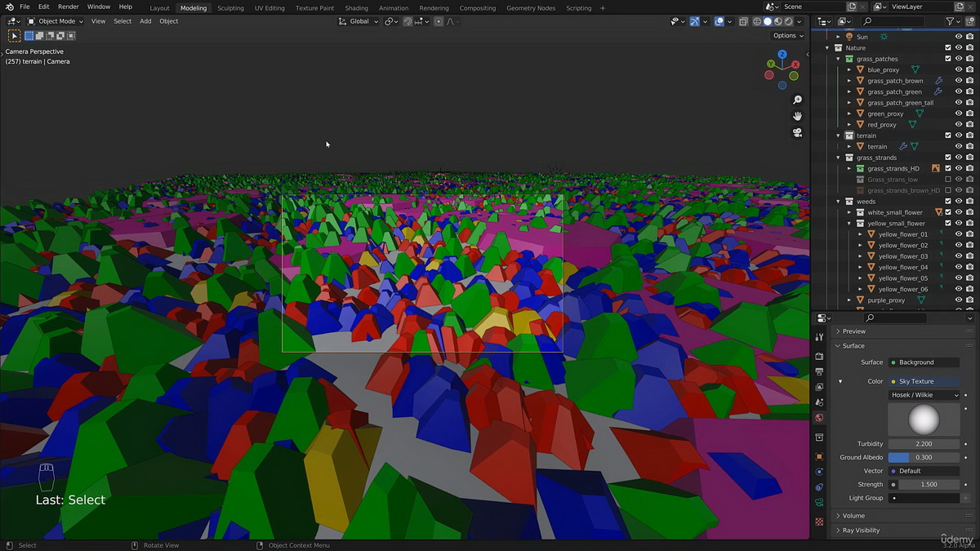The width and height of the screenshot is (980, 551).
Task: Toggle X-ray in viewport header
Action: point(743,21)
